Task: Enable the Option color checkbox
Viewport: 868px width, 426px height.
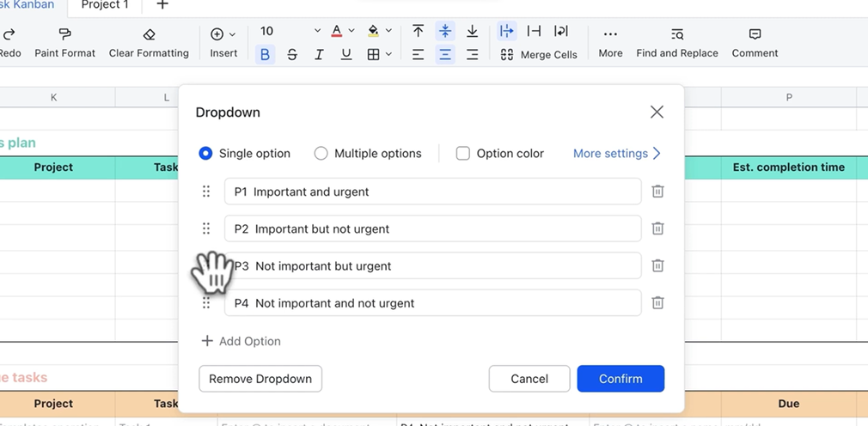Action: (463, 154)
